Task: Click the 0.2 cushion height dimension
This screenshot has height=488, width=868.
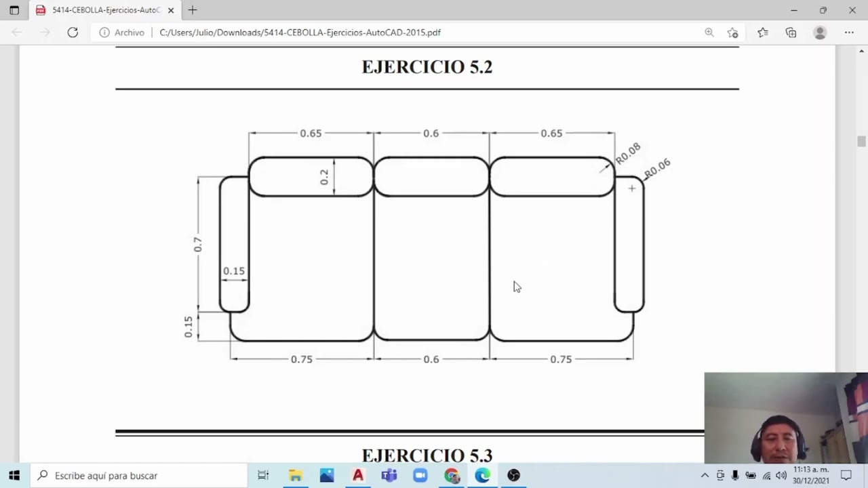Action: click(324, 177)
